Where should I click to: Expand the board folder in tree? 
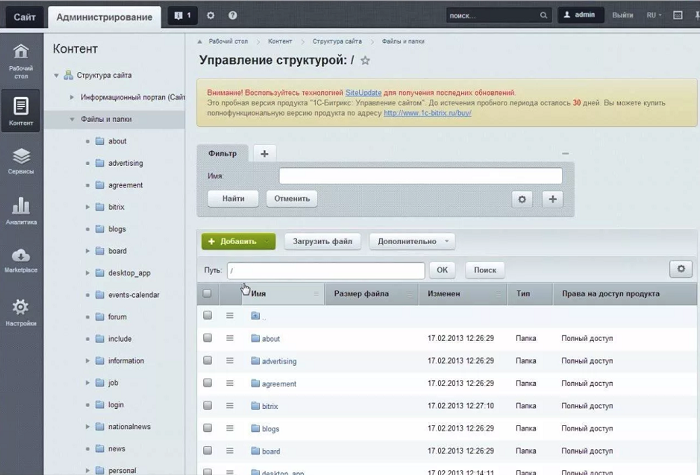click(x=88, y=251)
